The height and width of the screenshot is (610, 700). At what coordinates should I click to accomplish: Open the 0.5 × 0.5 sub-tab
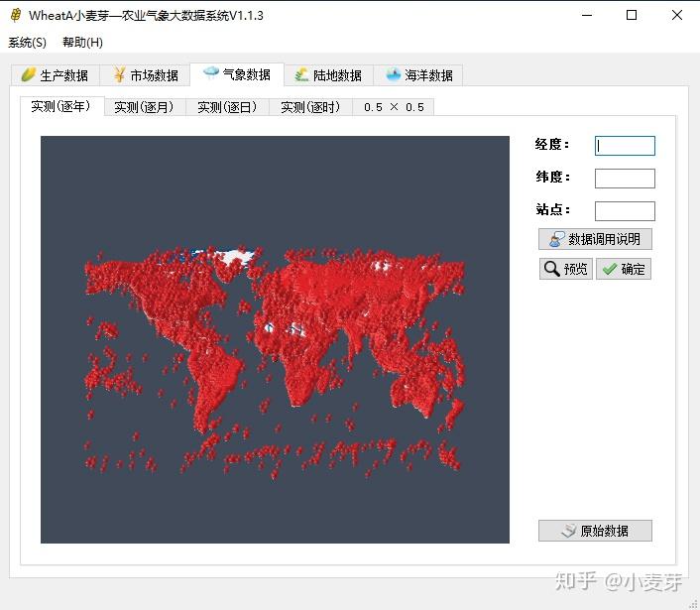pos(394,107)
